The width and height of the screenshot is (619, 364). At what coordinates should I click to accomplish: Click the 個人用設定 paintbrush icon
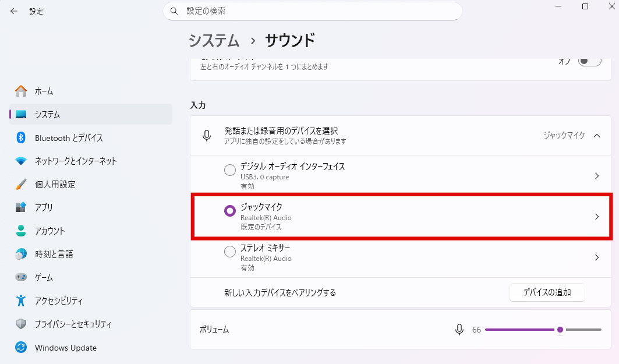tap(21, 184)
